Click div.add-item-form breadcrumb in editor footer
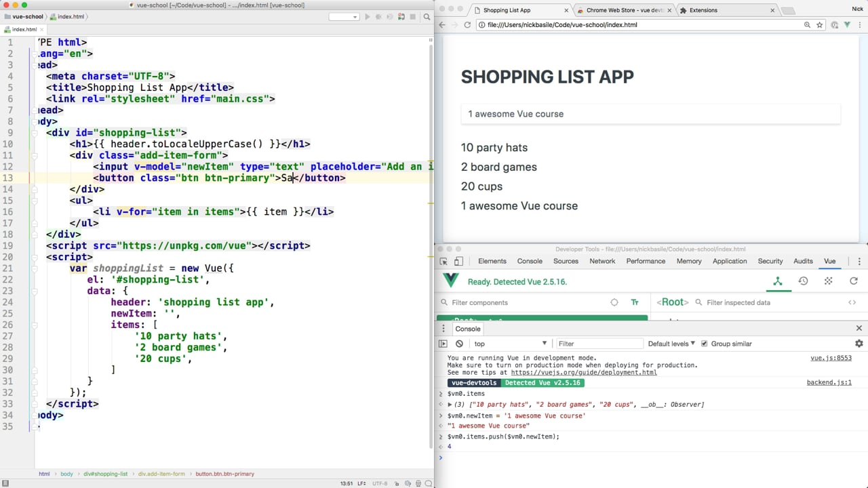Image resolution: width=868 pixels, height=488 pixels. (161, 474)
